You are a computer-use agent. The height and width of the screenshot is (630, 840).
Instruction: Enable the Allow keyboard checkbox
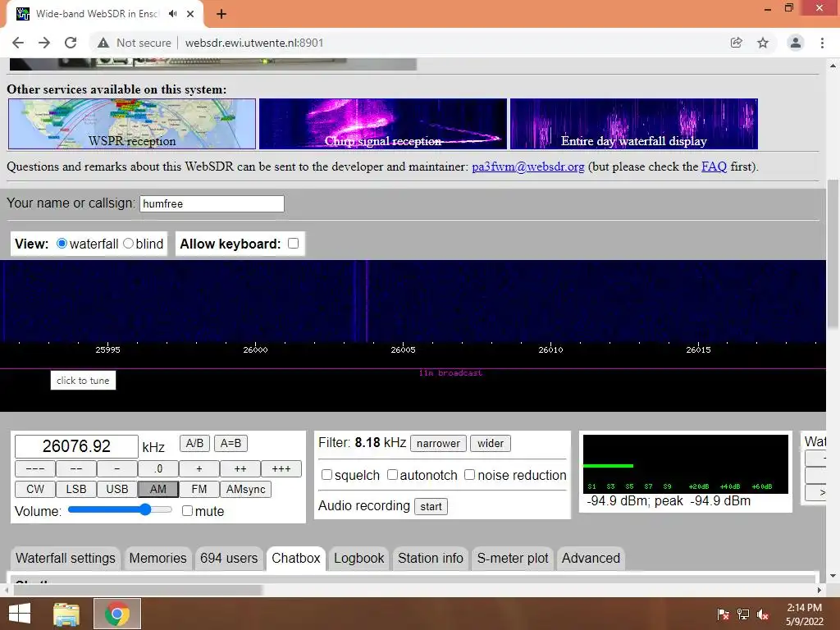[293, 243]
